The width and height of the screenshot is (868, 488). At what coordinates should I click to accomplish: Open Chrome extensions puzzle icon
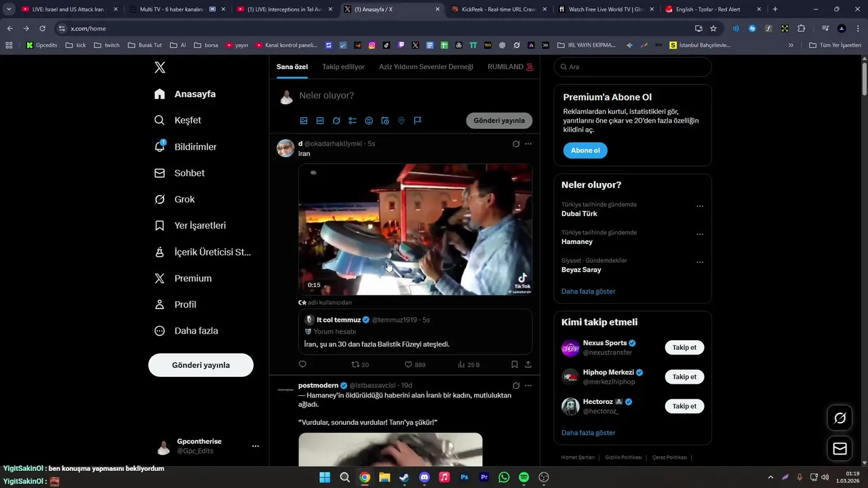click(x=802, y=28)
